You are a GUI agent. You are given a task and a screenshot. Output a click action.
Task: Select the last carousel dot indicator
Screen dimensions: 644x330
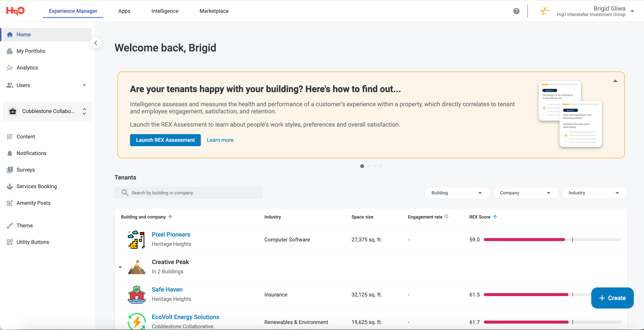click(x=381, y=166)
